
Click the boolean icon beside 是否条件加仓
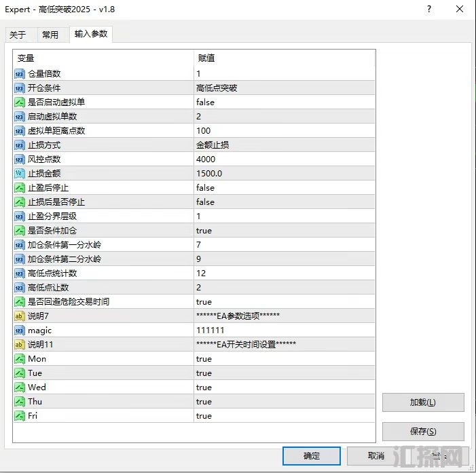coord(20,231)
